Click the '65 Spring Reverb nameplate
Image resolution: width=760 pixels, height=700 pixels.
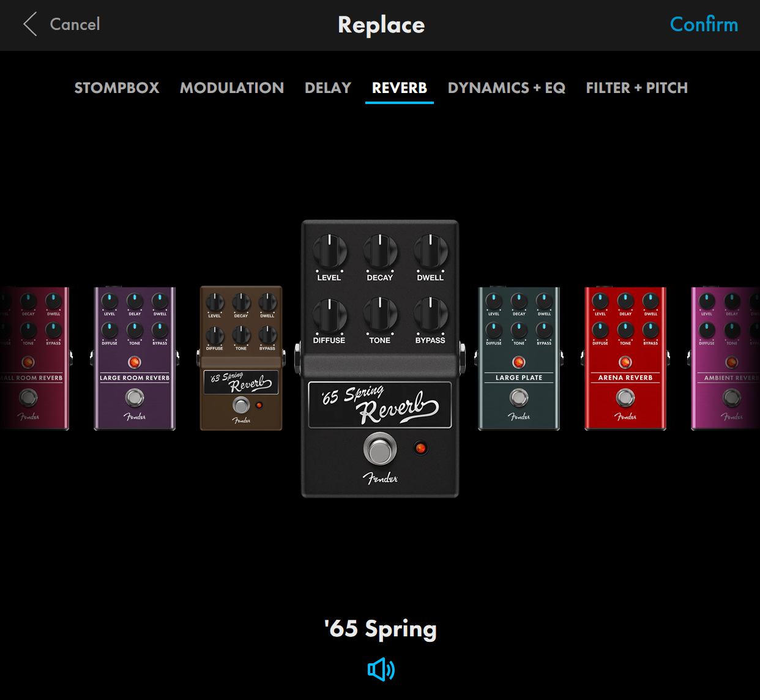pos(380,404)
